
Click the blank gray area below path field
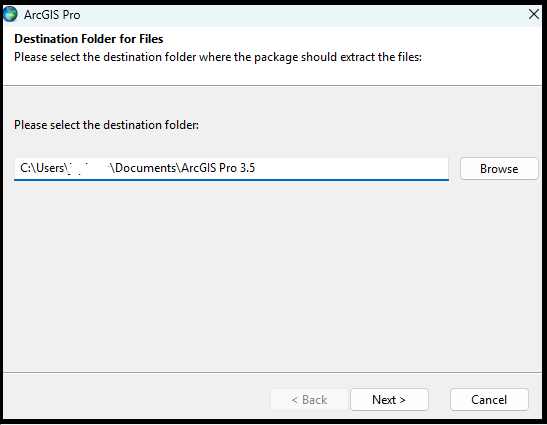coord(272,276)
